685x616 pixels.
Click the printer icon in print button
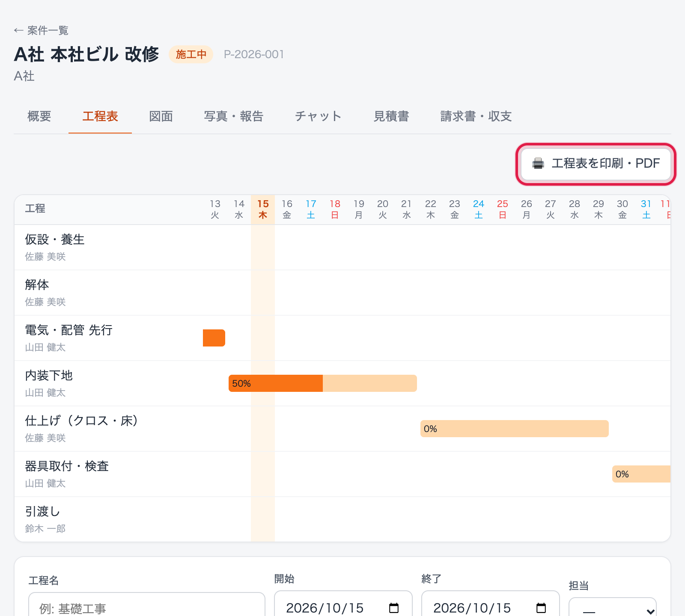tap(538, 163)
